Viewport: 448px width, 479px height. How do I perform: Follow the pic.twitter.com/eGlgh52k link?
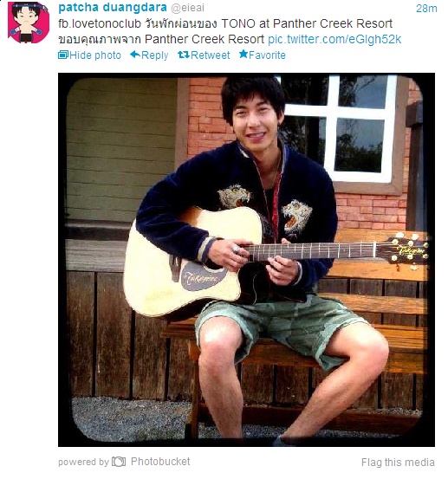pos(334,39)
